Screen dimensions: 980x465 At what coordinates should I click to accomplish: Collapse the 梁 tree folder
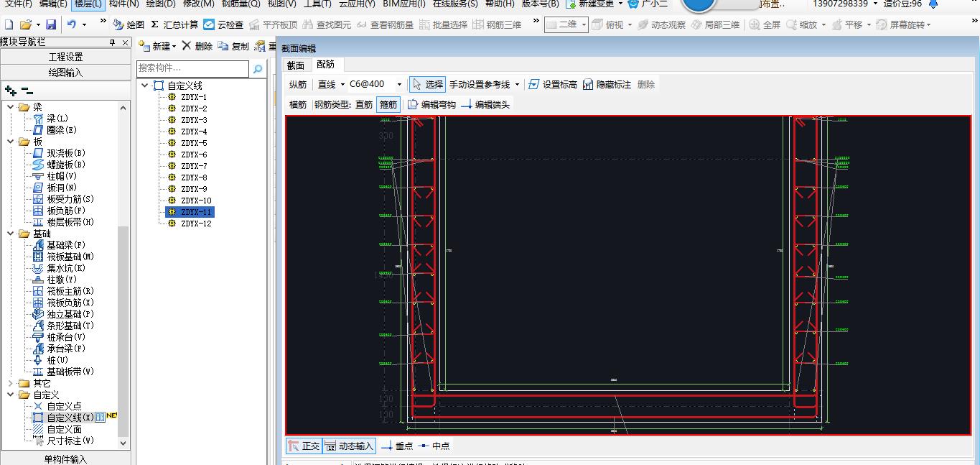pyautogui.click(x=11, y=107)
